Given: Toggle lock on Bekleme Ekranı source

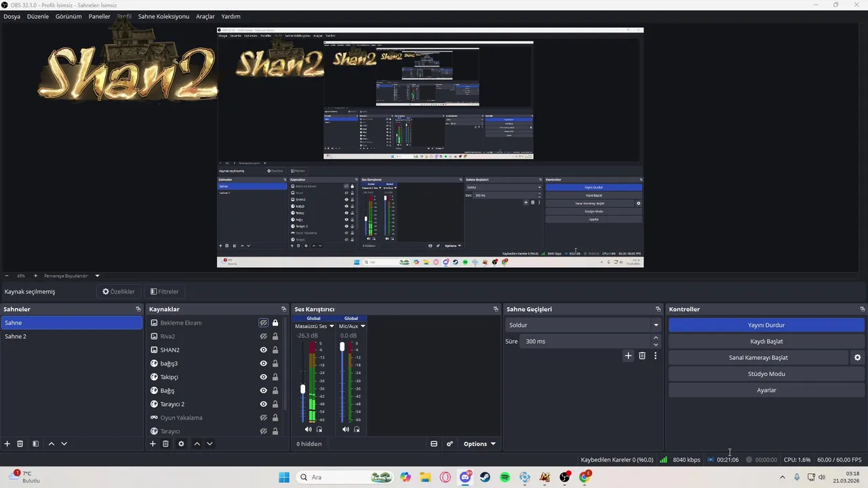Looking at the screenshot, I should point(275,323).
